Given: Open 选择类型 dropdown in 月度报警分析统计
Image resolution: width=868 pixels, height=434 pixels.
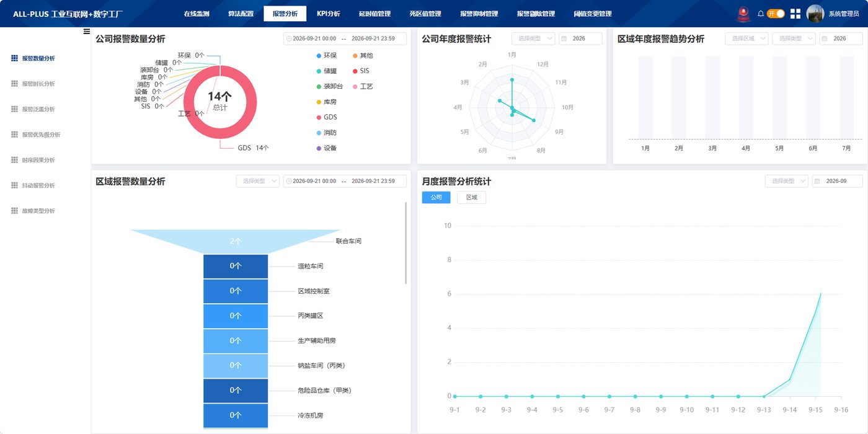Looking at the screenshot, I should 787,181.
